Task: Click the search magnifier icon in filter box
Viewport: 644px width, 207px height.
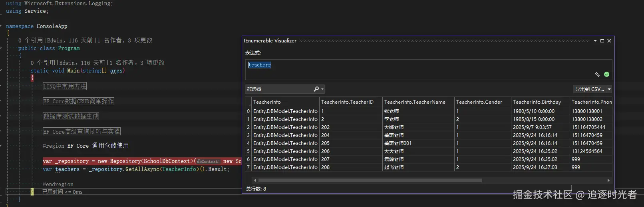Action: pos(316,89)
